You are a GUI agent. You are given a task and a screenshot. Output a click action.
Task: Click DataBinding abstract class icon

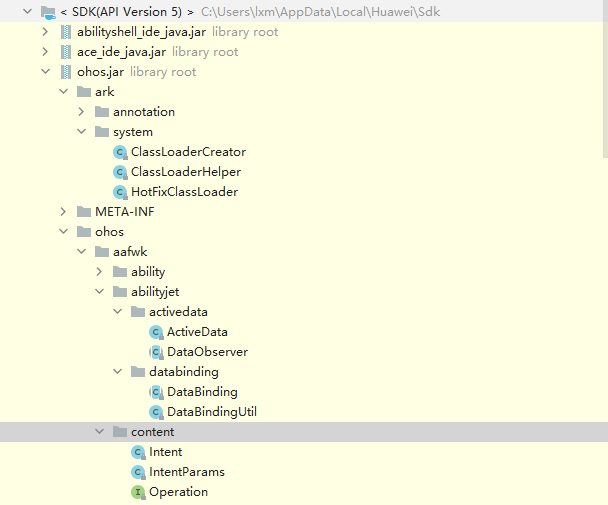[156, 392]
